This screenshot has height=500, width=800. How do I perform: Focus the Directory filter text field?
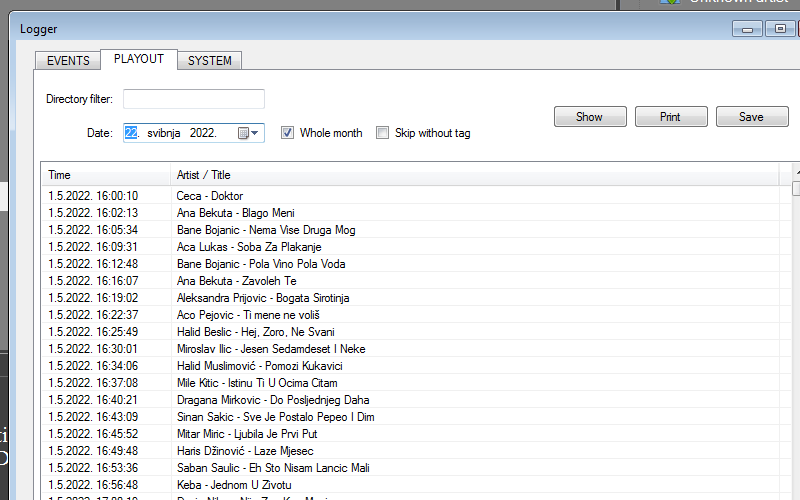[194, 99]
